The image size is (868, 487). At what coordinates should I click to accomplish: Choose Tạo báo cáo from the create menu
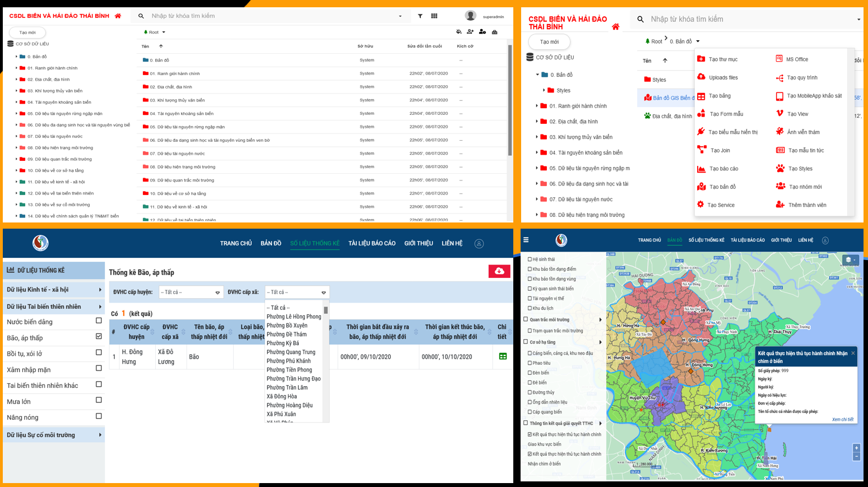coord(723,169)
